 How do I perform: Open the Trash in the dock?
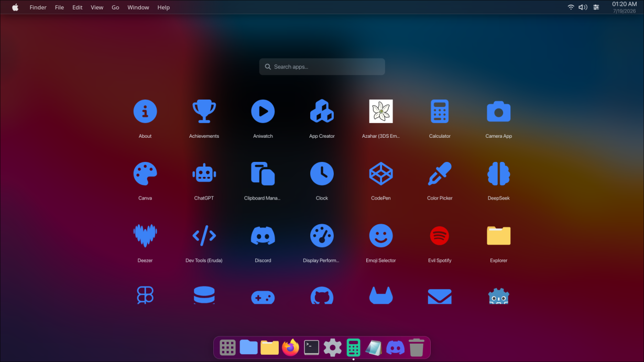(x=417, y=347)
